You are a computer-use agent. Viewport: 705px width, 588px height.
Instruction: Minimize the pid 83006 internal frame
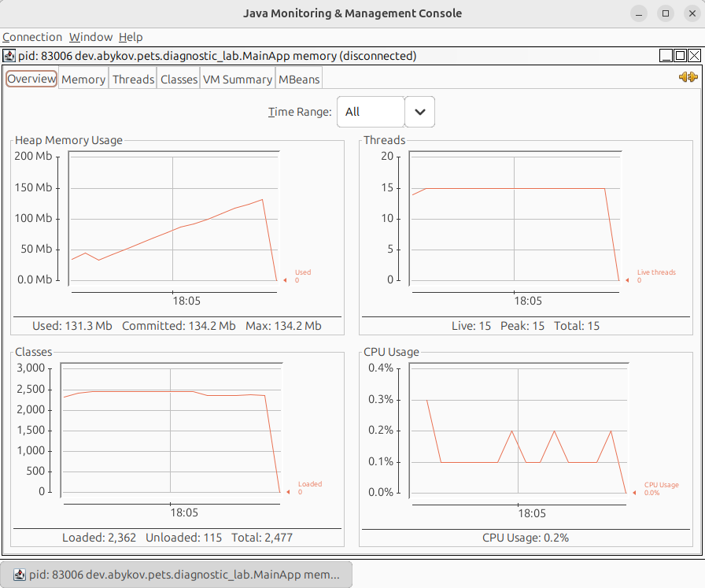pos(666,56)
